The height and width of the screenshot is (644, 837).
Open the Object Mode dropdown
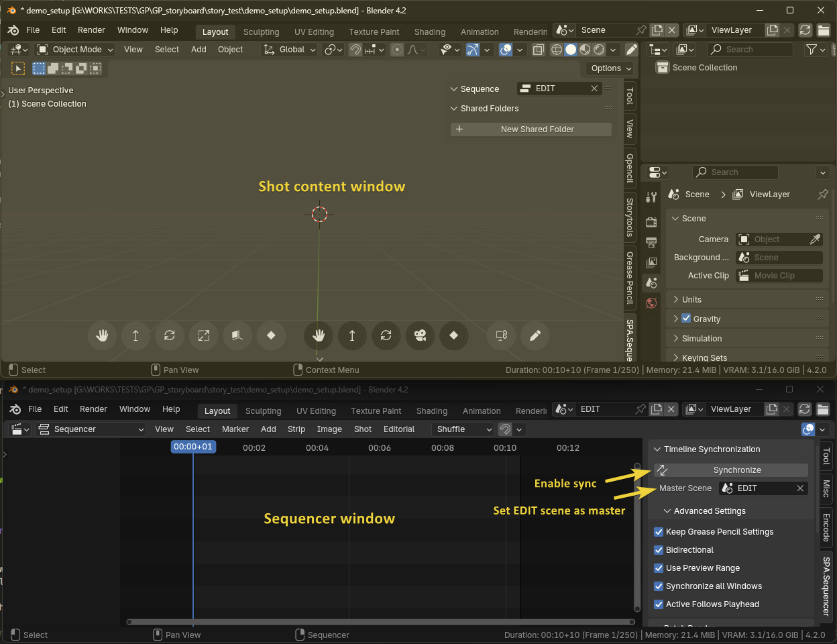pos(75,50)
